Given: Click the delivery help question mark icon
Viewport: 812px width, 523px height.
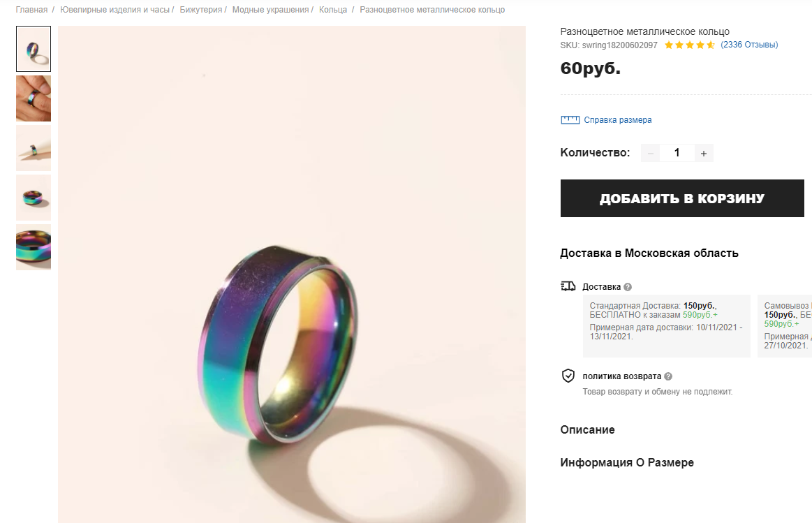Looking at the screenshot, I should [x=628, y=287].
